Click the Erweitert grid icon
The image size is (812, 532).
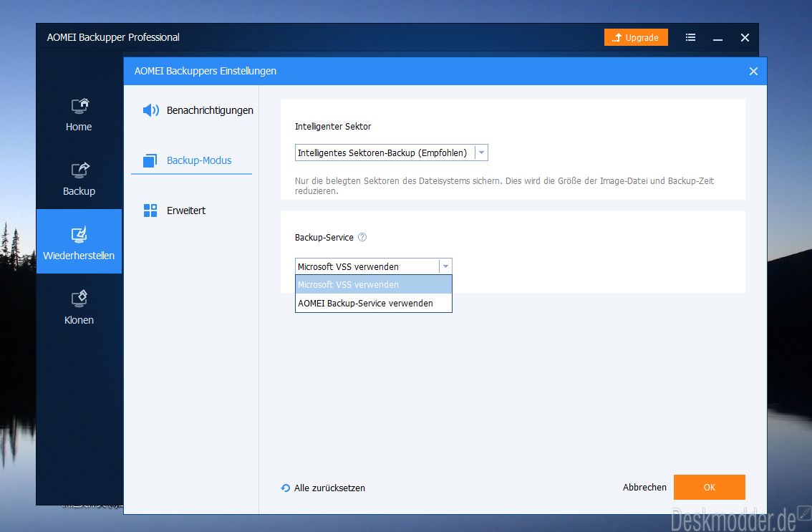point(150,211)
